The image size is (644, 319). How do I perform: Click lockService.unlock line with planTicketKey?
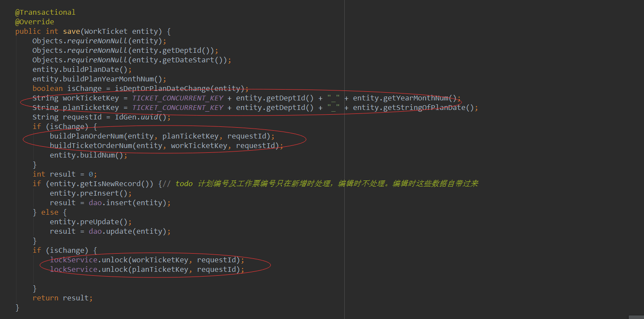click(x=147, y=269)
